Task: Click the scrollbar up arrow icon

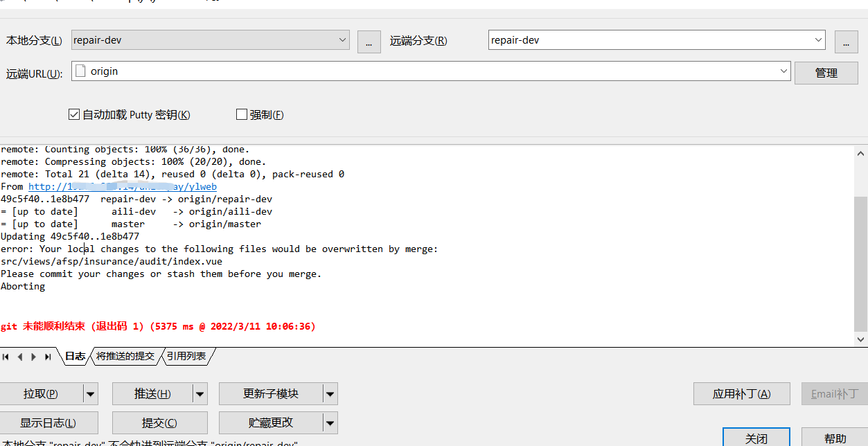Action: tap(859, 154)
